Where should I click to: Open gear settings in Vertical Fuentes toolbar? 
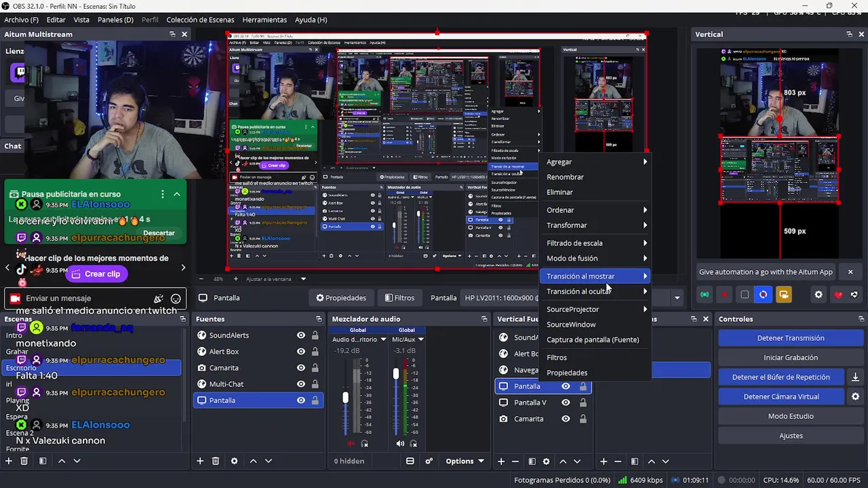click(x=547, y=462)
